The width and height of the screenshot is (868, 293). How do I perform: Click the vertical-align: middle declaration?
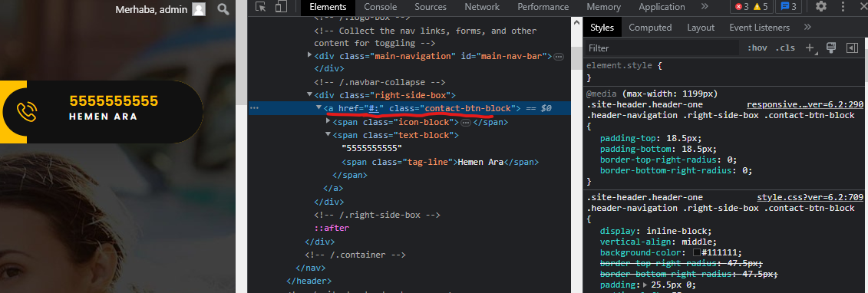click(658, 242)
